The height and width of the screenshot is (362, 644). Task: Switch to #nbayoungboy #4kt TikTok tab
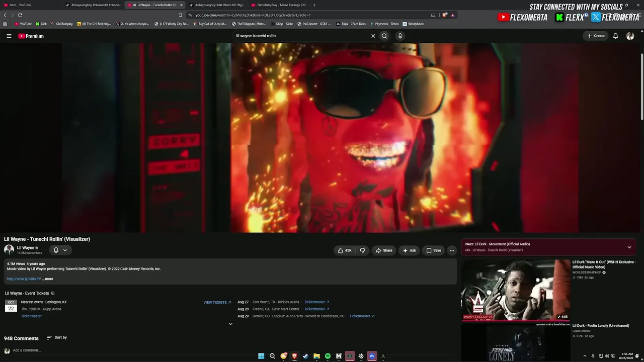click(x=216, y=5)
